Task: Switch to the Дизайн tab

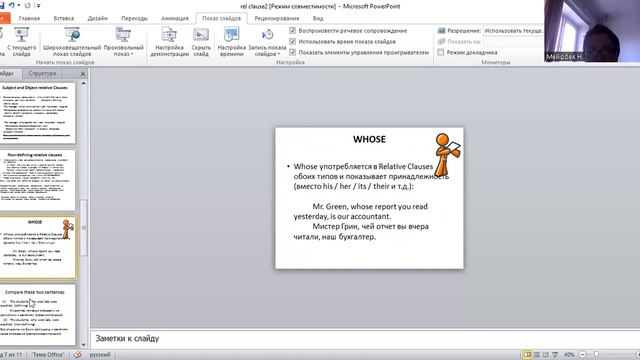Action: 98,18
